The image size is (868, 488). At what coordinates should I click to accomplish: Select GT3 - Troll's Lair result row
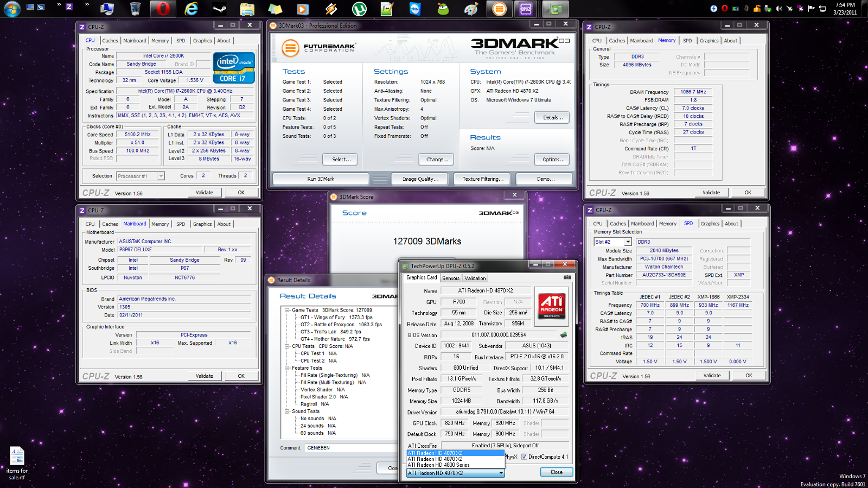tap(331, 332)
